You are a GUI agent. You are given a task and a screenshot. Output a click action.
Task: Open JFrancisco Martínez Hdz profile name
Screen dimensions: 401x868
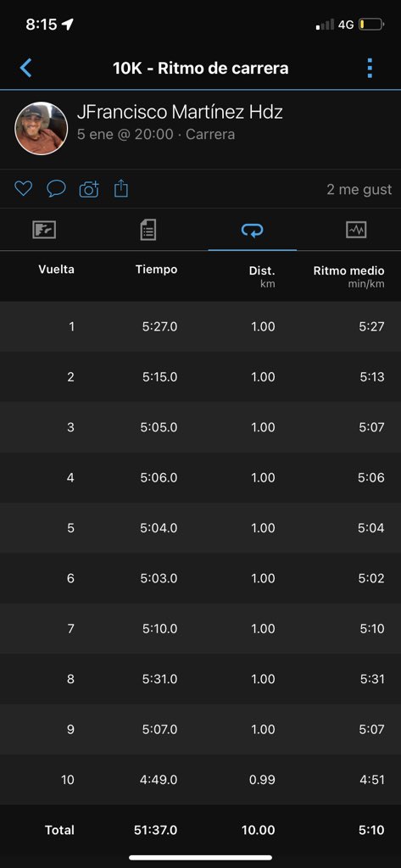click(x=180, y=113)
